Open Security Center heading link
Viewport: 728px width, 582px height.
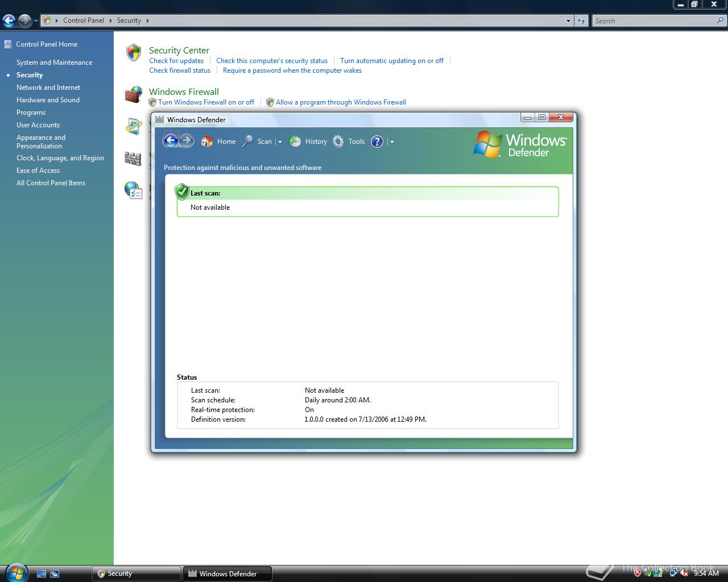coord(179,50)
